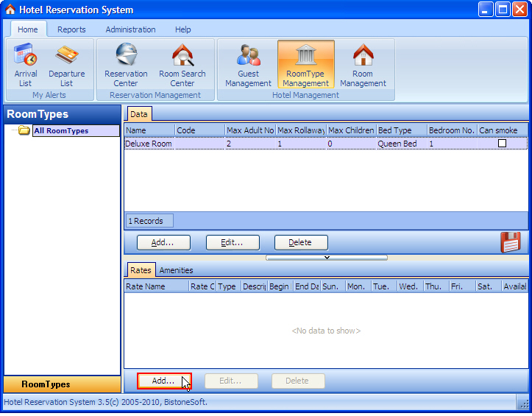Switch to the Amenities tab
The width and height of the screenshot is (532, 416).
pyautogui.click(x=176, y=270)
